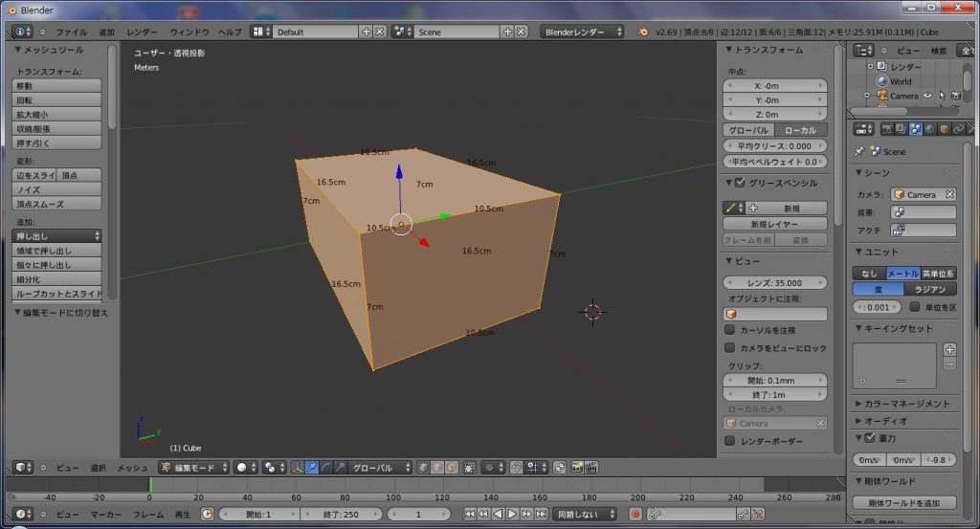Viewport: 980px width, 529px height.
Task: Toggle the timeline preview range clock icon
Action: coord(207,514)
